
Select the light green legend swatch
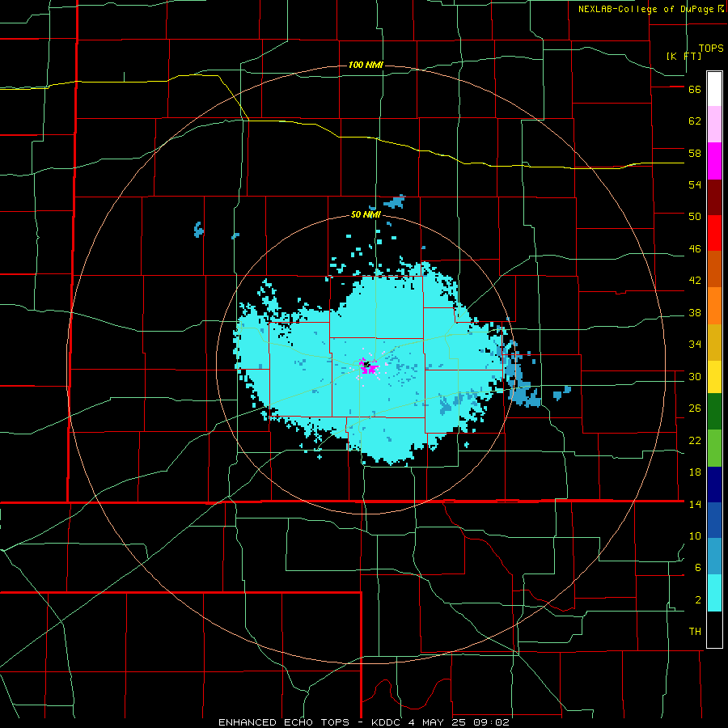(714, 447)
